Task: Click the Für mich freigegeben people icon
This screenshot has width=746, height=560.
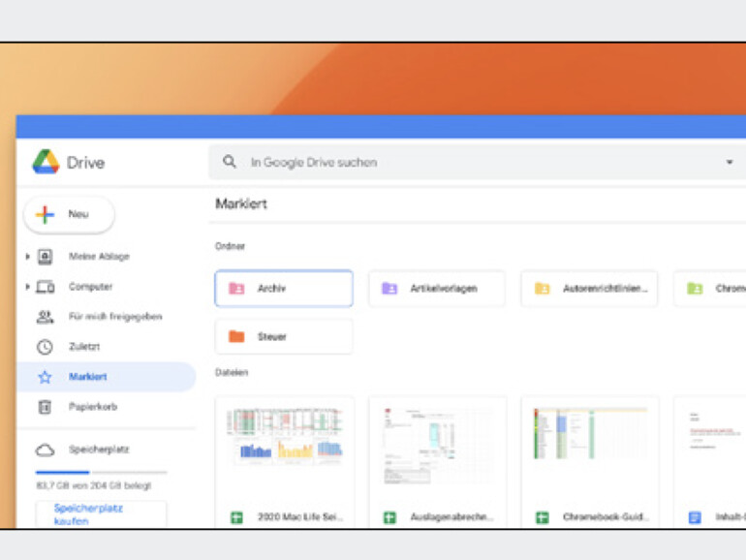Action: click(x=46, y=317)
